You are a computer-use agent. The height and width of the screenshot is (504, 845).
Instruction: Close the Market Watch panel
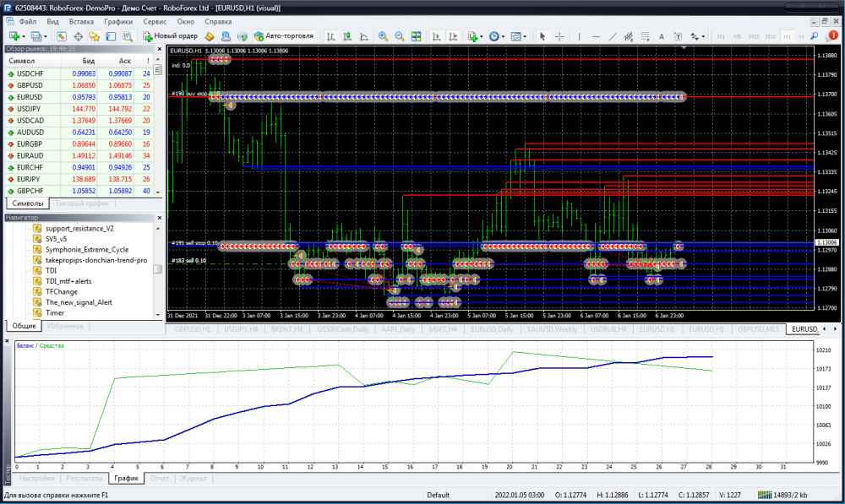[x=159, y=49]
